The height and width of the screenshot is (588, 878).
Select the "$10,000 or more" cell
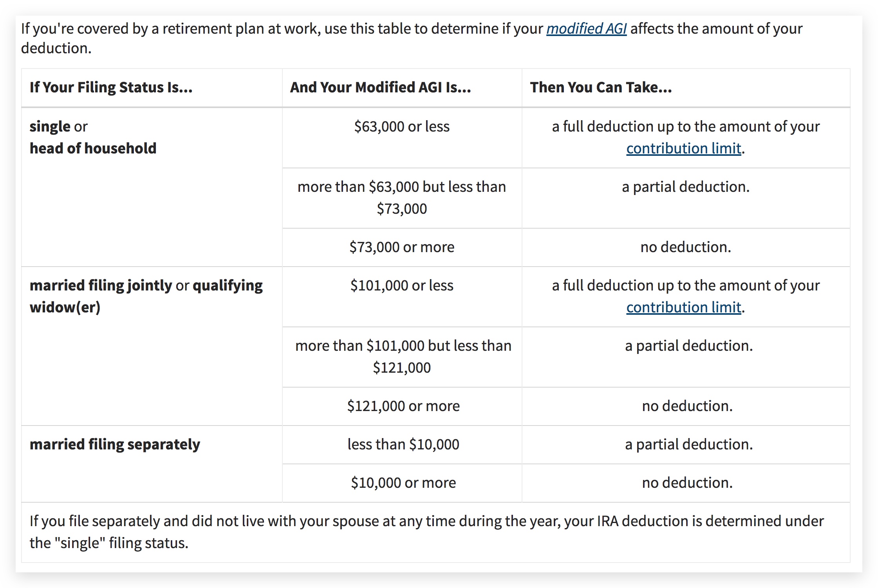point(403,483)
